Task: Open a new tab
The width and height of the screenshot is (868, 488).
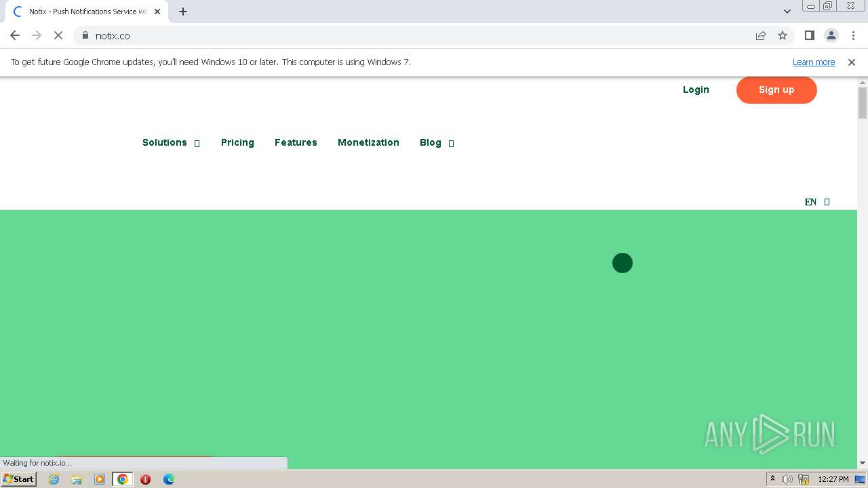Action: (183, 12)
